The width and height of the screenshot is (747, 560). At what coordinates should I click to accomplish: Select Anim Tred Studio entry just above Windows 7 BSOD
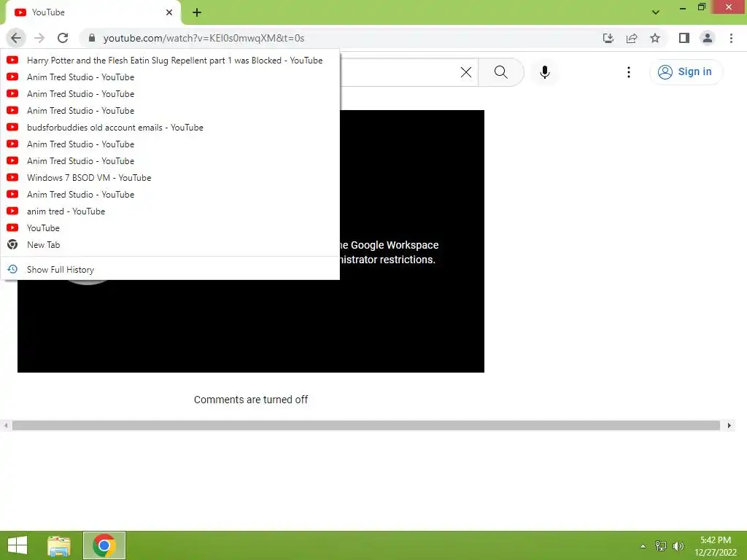(x=170, y=161)
